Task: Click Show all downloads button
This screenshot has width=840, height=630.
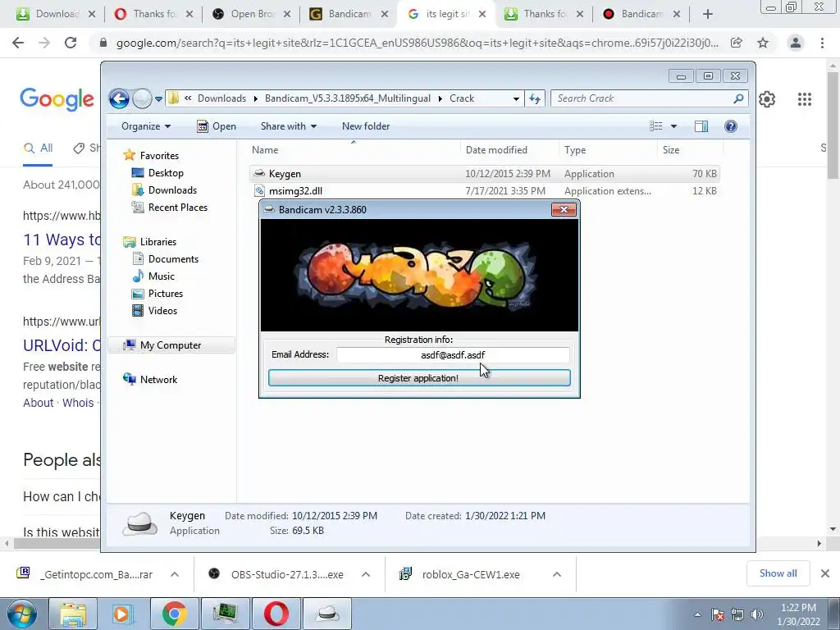Action: click(x=778, y=573)
